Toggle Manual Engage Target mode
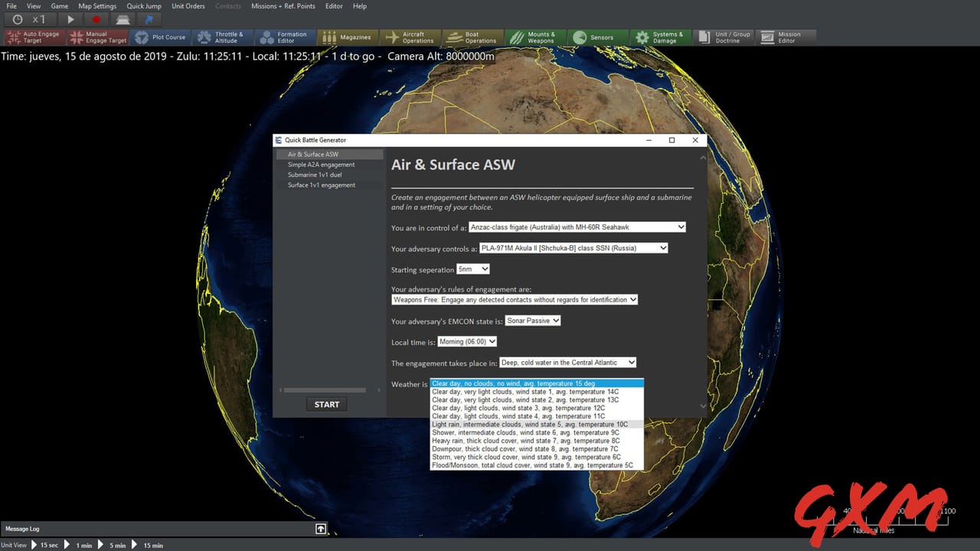The width and height of the screenshot is (980, 551). tap(97, 36)
